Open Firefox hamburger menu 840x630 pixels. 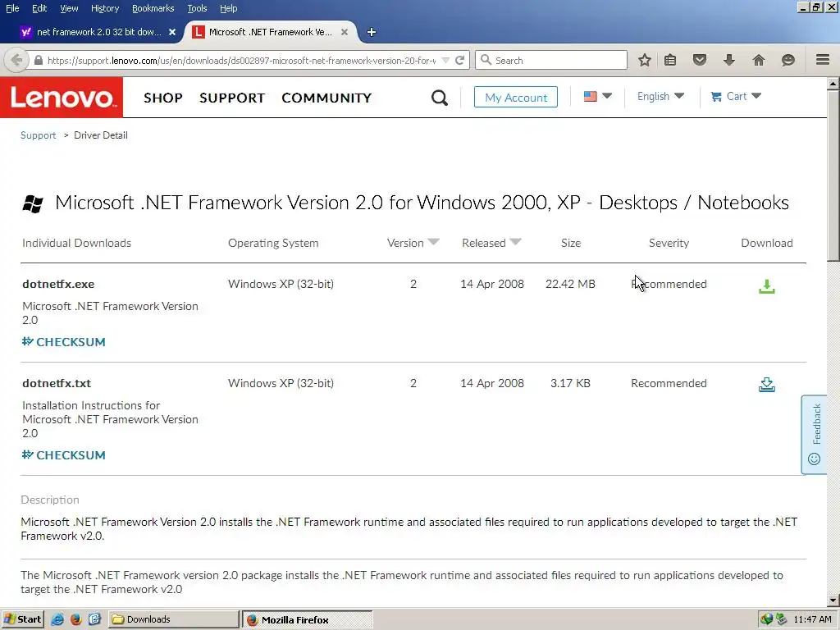tap(823, 59)
